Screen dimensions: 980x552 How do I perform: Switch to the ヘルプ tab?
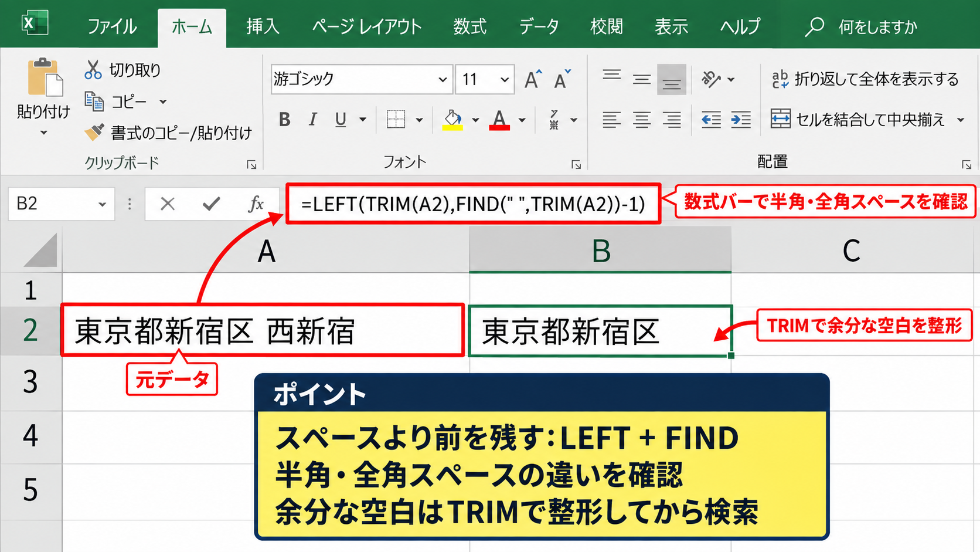(740, 26)
